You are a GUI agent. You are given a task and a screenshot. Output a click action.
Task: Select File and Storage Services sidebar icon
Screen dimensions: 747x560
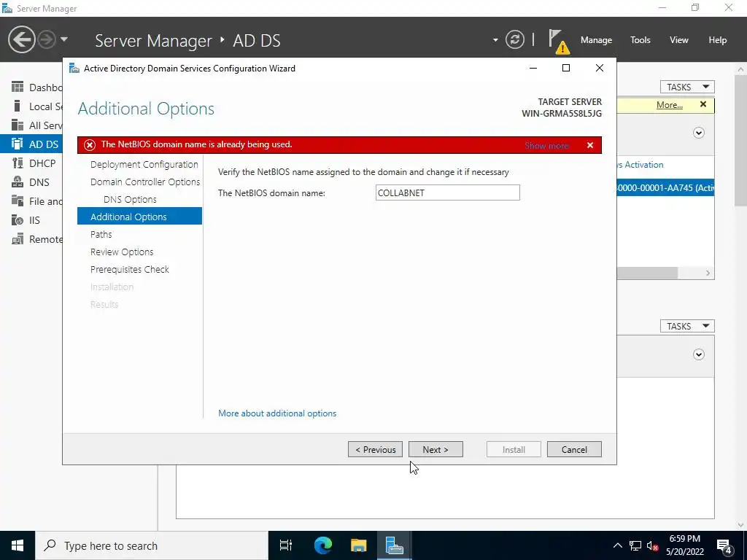[18, 201]
